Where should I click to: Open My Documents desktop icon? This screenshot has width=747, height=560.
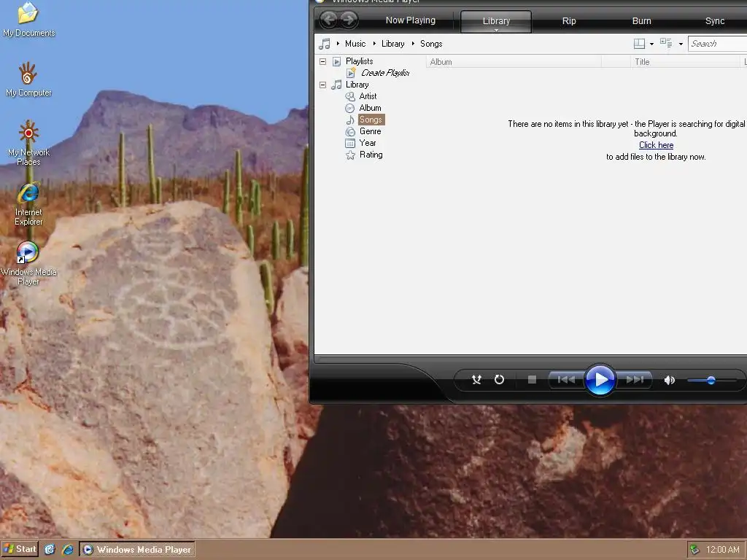[28, 19]
